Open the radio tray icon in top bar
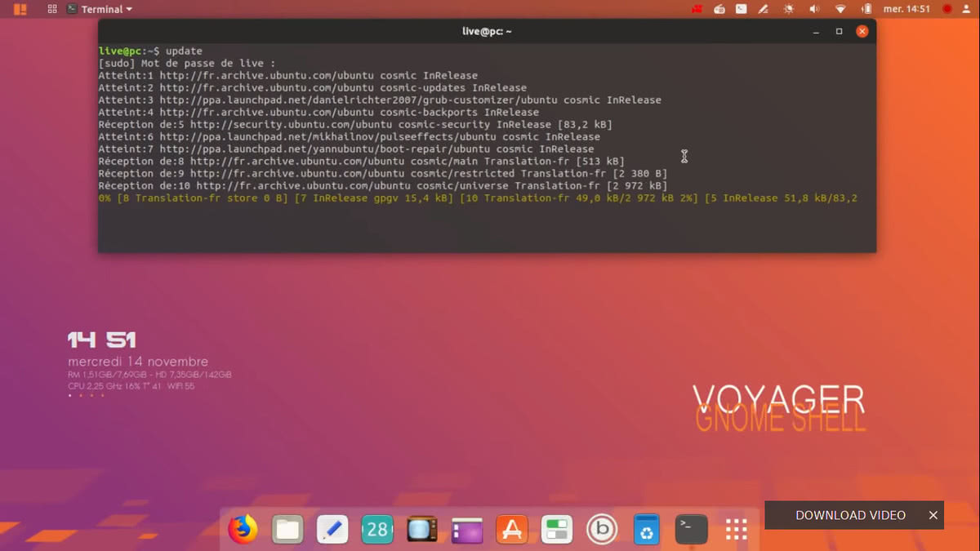This screenshot has width=980, height=551. 719,9
